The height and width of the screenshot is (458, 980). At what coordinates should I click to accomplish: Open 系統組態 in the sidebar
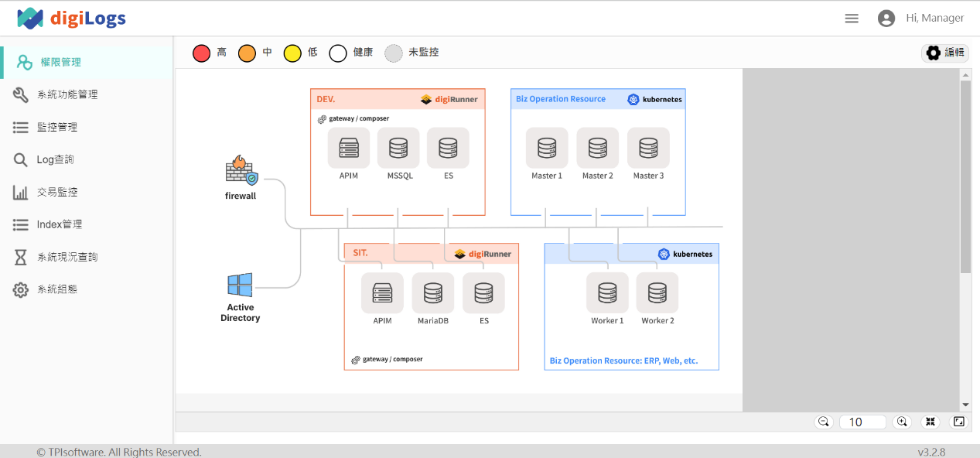87,289
